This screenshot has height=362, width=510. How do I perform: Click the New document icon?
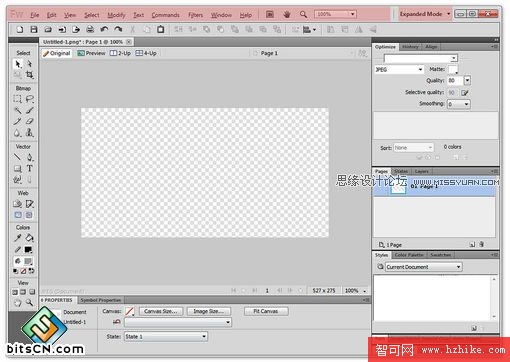point(20,29)
